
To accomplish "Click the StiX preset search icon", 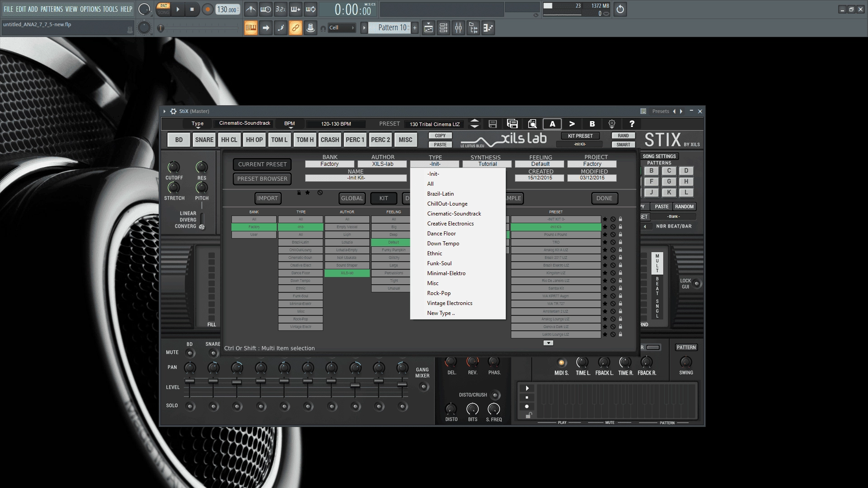I will point(532,124).
